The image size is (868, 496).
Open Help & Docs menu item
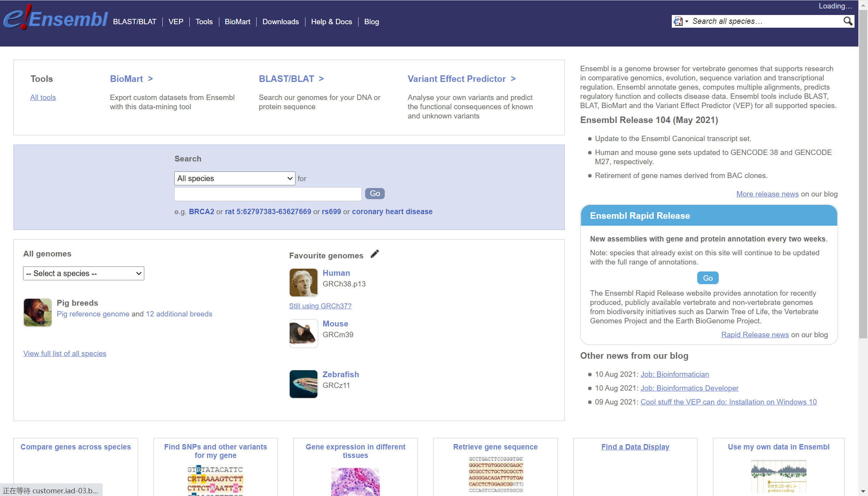(331, 22)
